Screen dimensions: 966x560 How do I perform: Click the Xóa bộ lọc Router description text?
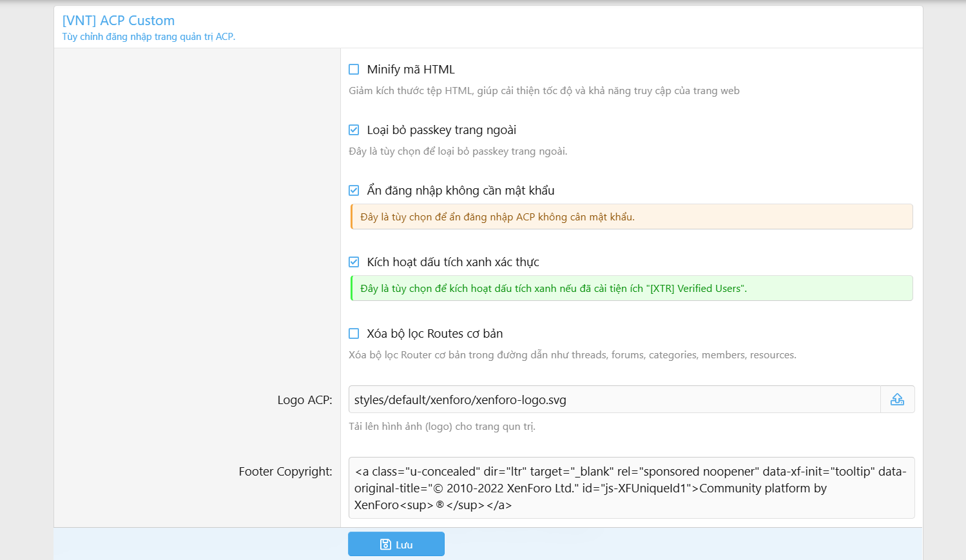(572, 355)
